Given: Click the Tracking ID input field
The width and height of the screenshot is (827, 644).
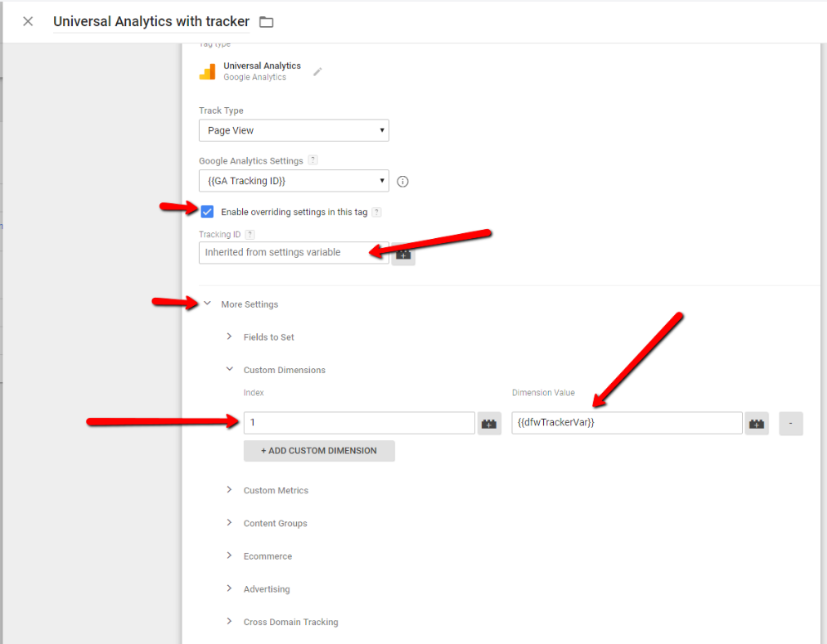Looking at the screenshot, I should point(294,253).
